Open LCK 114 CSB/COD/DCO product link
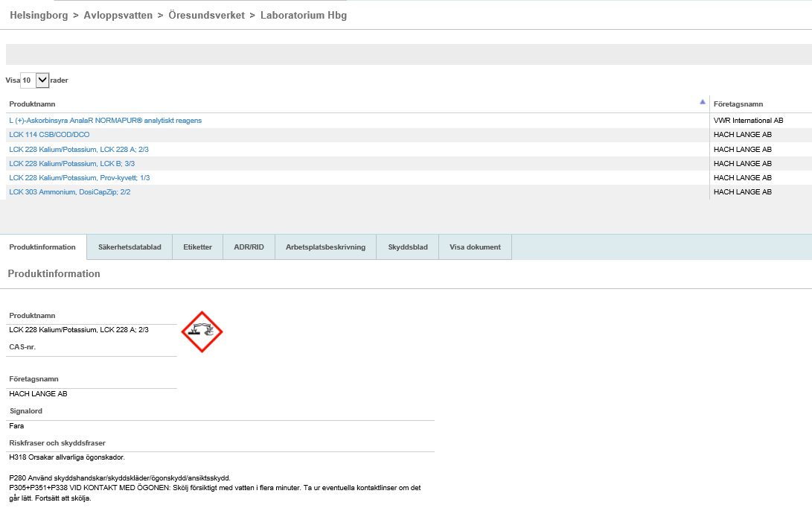Viewport: 812px width, 511px height. 49,135
